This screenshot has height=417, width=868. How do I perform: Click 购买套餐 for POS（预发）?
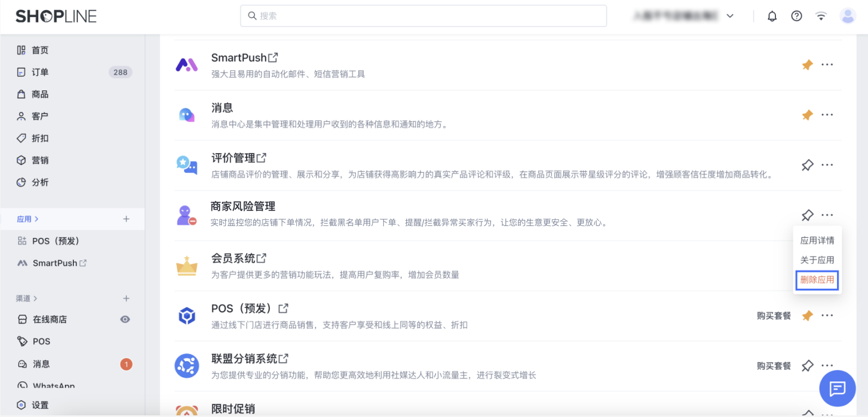(774, 316)
